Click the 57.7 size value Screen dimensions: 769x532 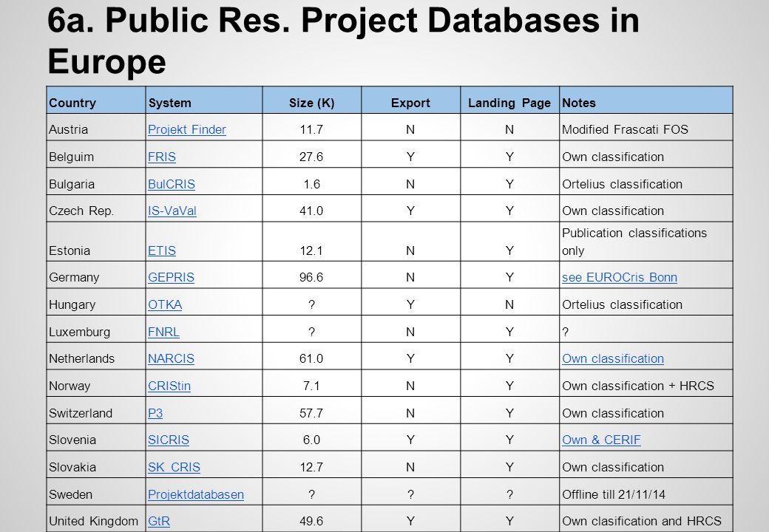click(x=311, y=413)
